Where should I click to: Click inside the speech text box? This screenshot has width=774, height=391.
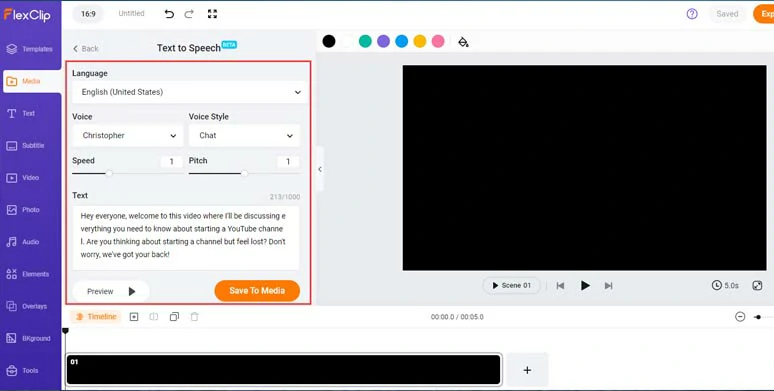point(186,238)
